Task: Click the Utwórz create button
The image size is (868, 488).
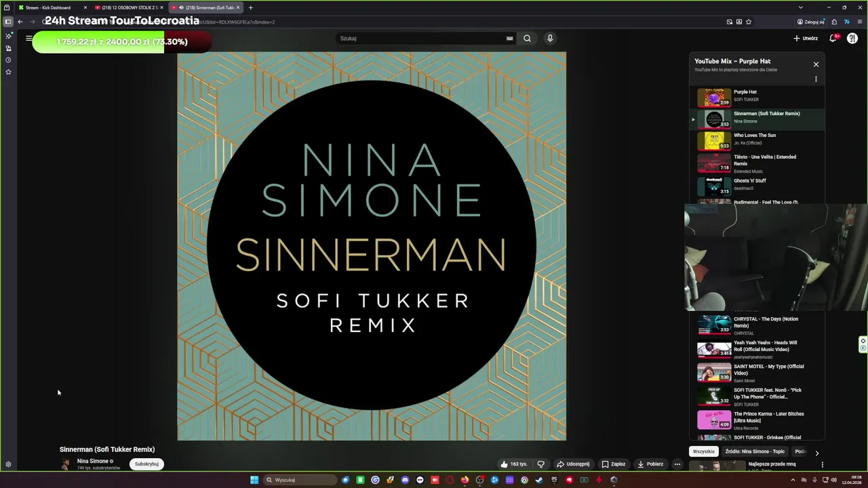Action: [806, 39]
